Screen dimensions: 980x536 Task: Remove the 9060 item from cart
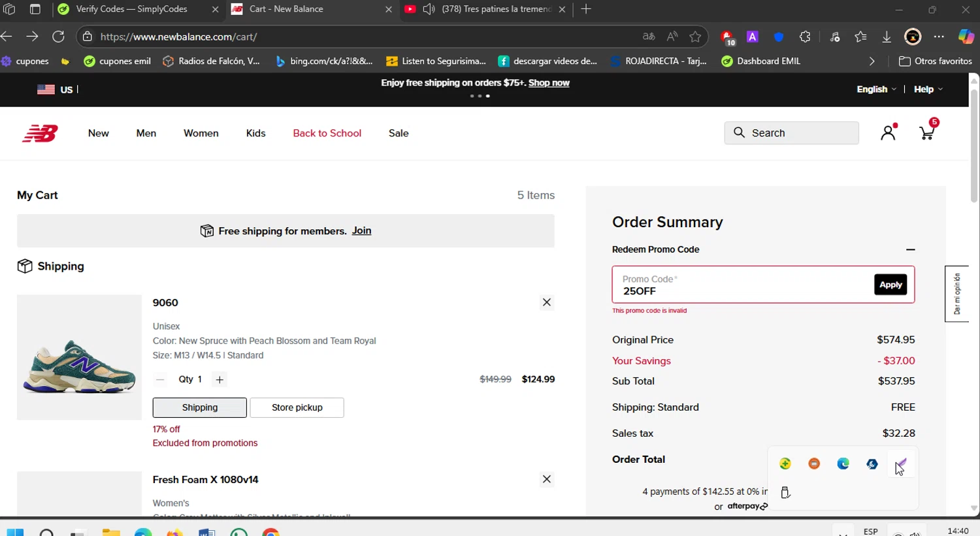pyautogui.click(x=547, y=302)
